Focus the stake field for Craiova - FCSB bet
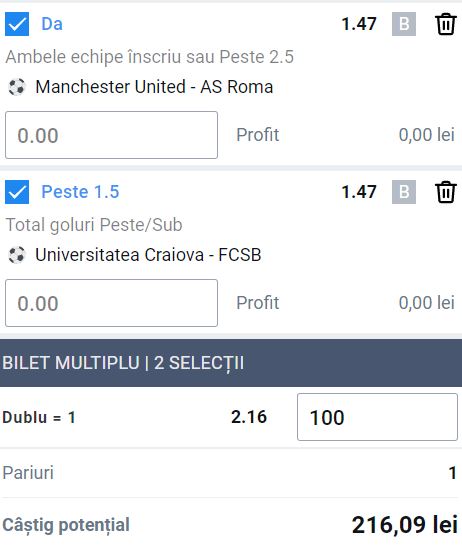This screenshot has height=546, width=462. (111, 303)
